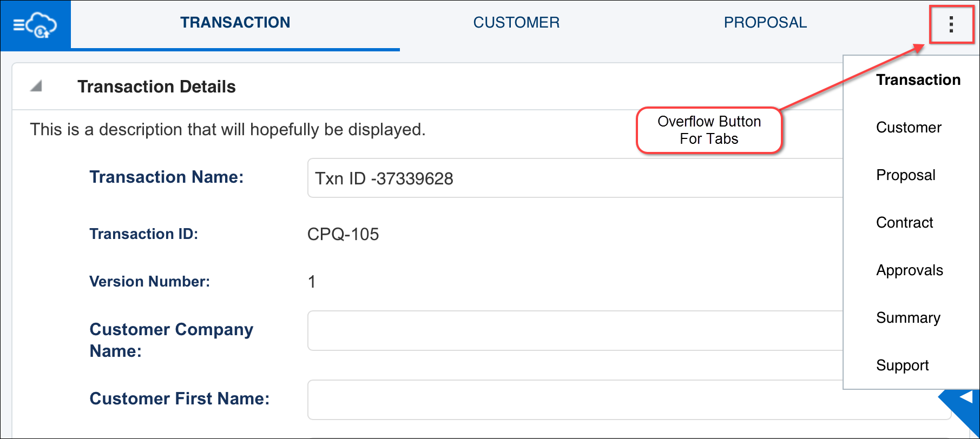Open Support from the overflow menu

902,365
